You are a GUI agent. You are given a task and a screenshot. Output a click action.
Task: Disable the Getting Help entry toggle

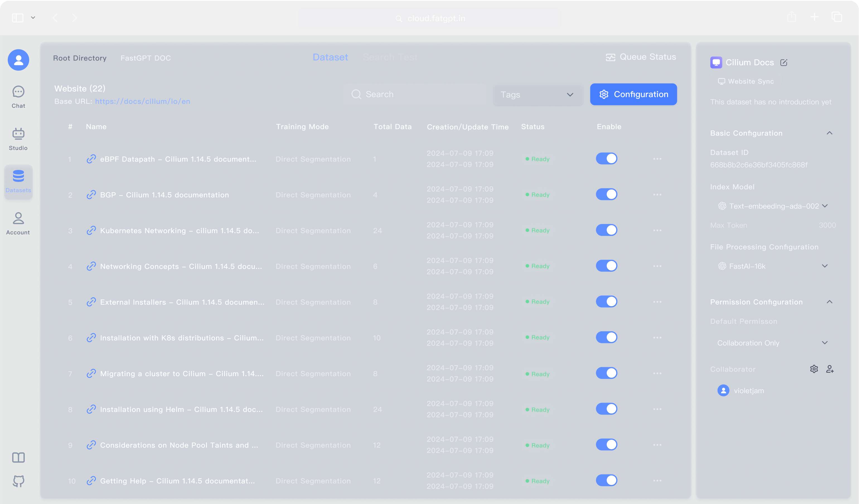point(606,480)
